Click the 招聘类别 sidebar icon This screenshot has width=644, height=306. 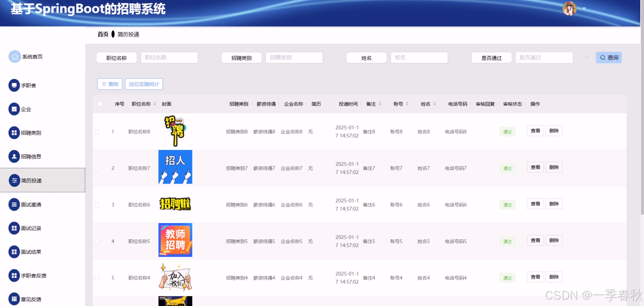point(14,133)
